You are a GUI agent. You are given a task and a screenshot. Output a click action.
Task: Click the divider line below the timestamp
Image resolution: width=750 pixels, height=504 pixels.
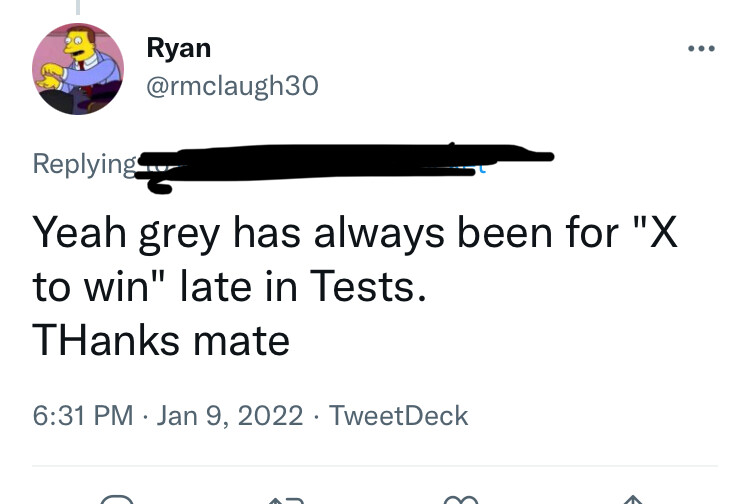point(375,466)
